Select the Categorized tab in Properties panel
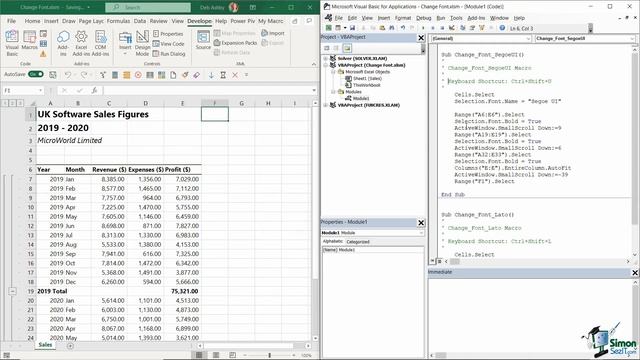Screen dimensions: 640x360 [358, 242]
